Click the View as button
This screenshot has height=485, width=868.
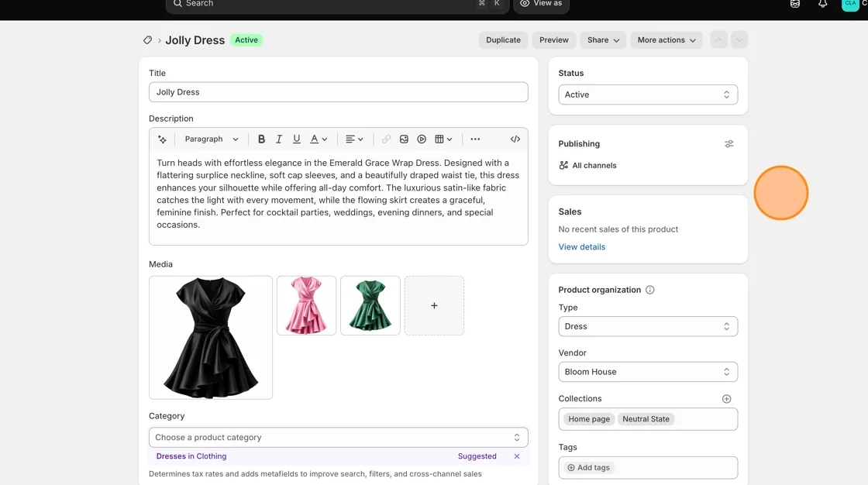[x=541, y=5]
